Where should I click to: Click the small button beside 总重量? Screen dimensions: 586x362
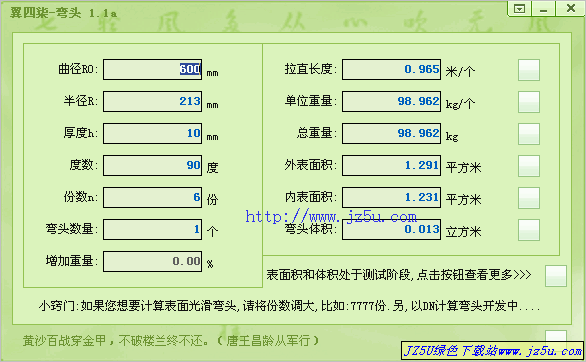pyautogui.click(x=529, y=134)
